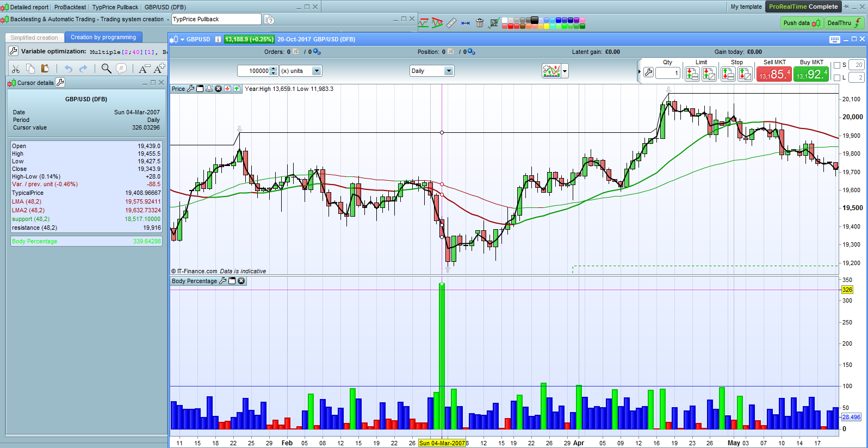Open the order panel wrench settings
This screenshot has height=448, width=868.
(648, 72)
